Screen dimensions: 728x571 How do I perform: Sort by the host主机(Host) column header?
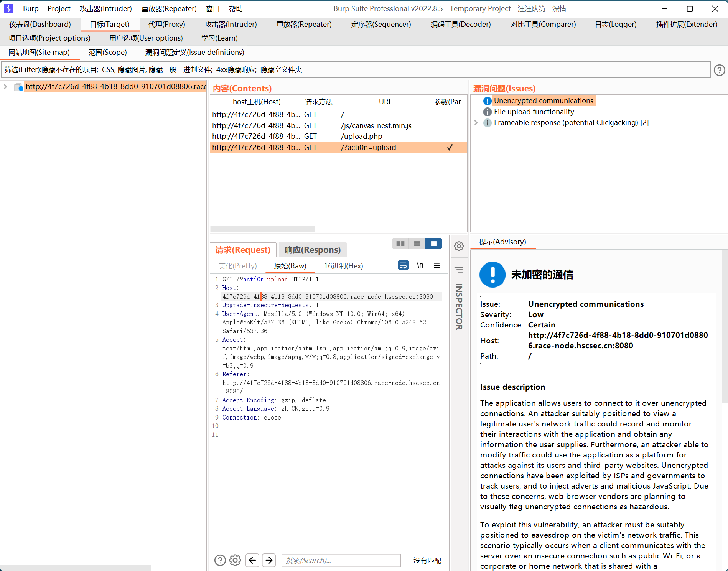[257, 102]
